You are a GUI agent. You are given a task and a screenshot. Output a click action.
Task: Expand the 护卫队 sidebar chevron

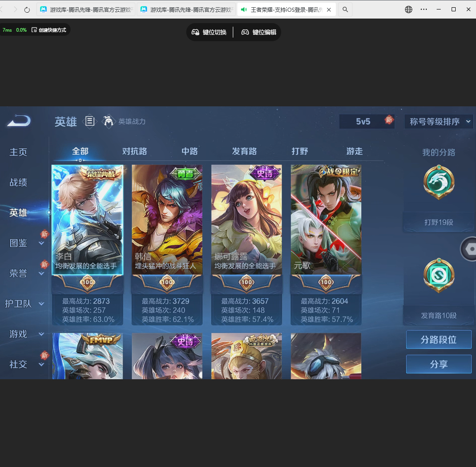tap(42, 304)
